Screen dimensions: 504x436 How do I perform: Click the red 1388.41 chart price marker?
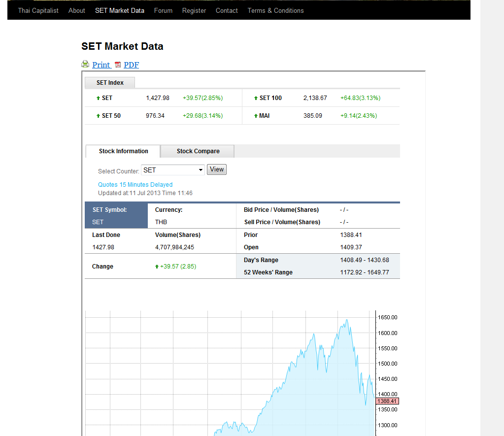click(387, 401)
